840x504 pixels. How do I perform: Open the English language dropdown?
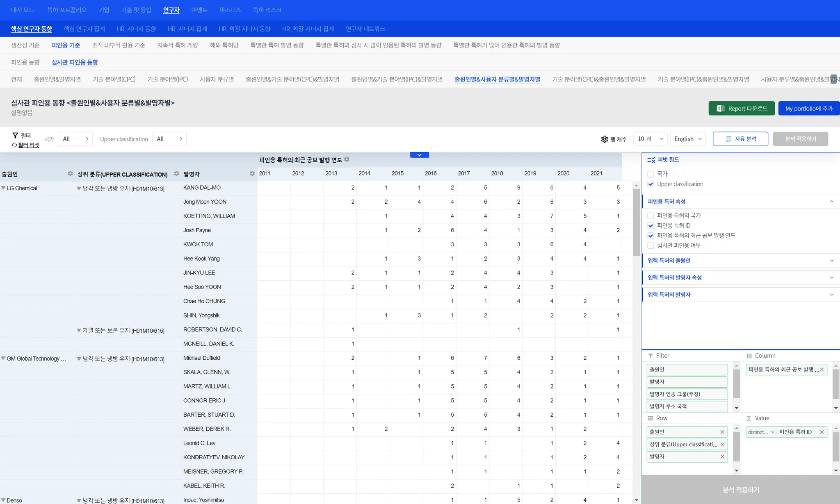click(x=688, y=139)
